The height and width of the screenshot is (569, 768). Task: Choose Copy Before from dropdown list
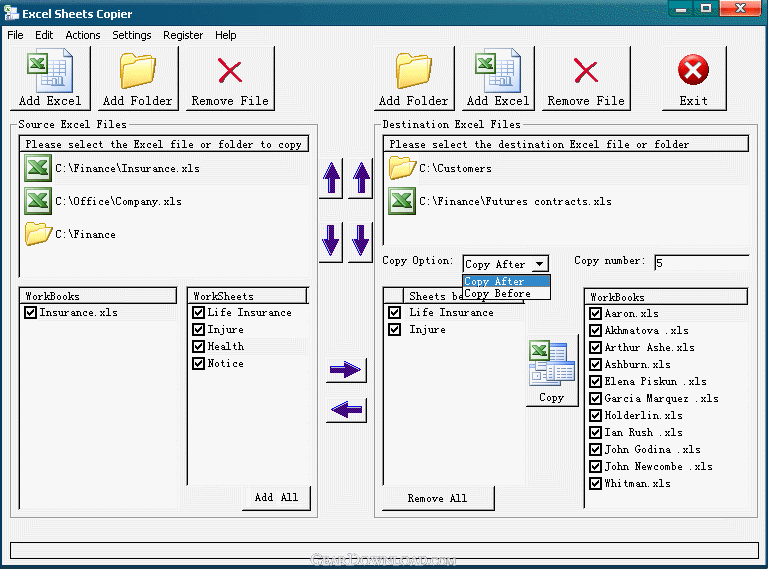pos(506,293)
